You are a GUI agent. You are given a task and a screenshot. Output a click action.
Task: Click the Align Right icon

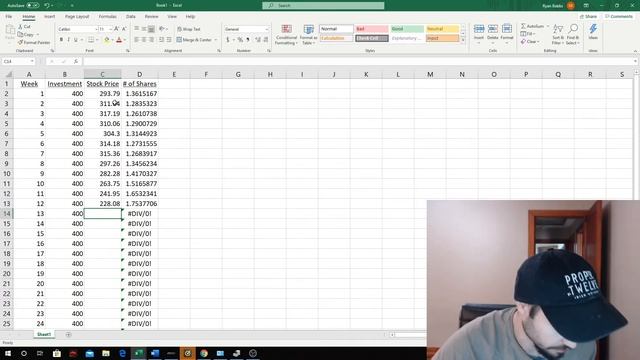151,40
